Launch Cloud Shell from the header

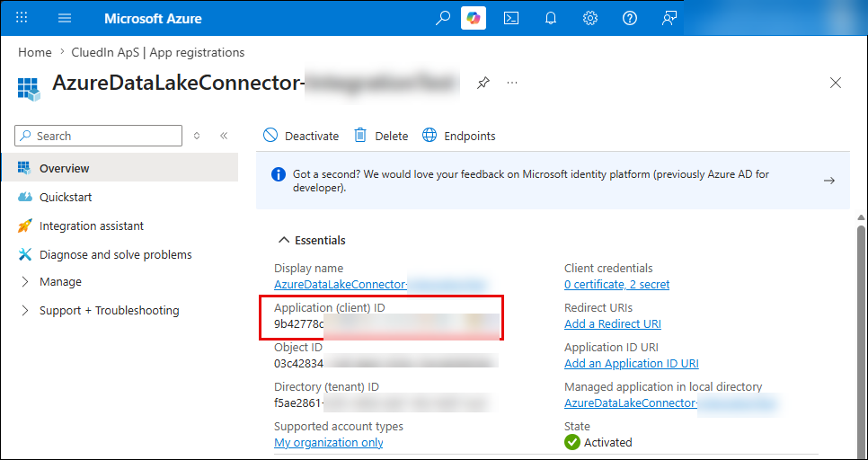pos(511,18)
